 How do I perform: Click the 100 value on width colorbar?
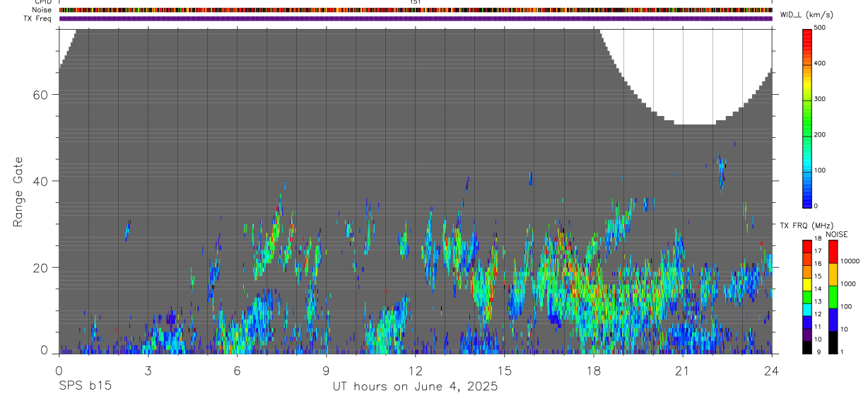point(820,170)
